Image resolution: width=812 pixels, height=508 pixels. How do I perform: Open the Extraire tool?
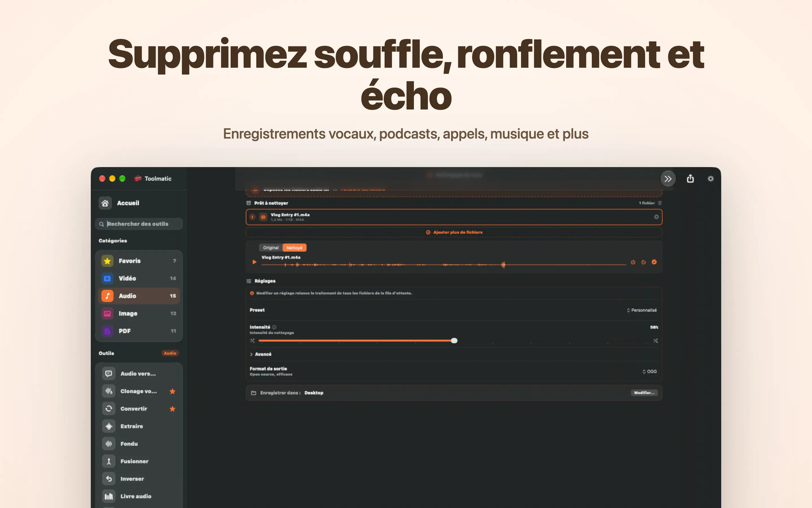[139, 426]
